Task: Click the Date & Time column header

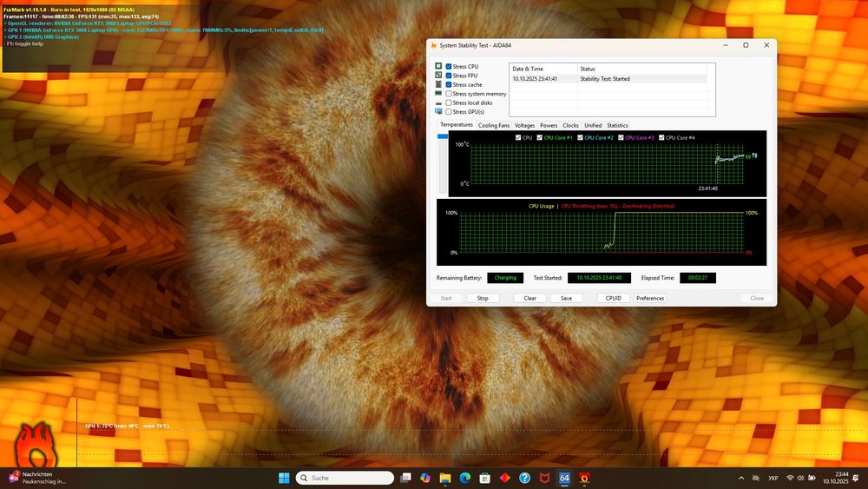Action: [543, 69]
